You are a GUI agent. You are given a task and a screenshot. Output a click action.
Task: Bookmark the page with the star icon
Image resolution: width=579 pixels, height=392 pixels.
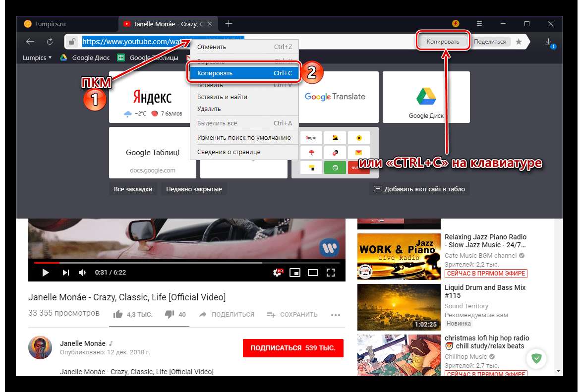(x=519, y=42)
